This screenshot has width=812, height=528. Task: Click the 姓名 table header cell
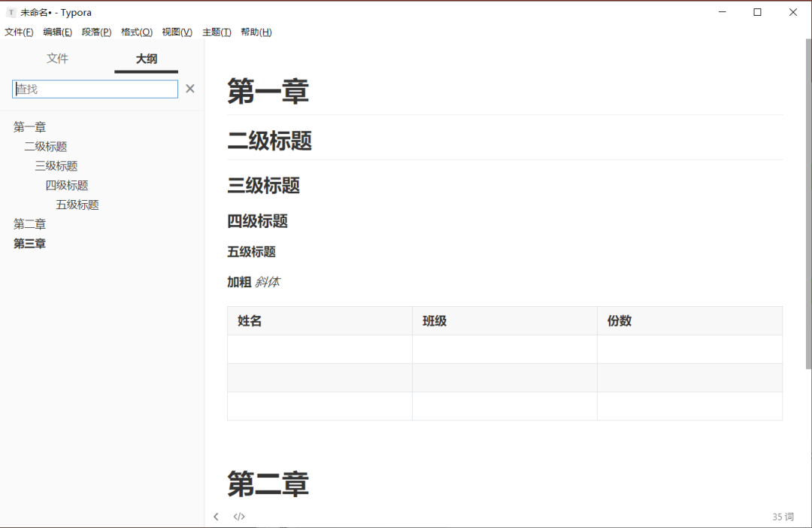pos(248,320)
